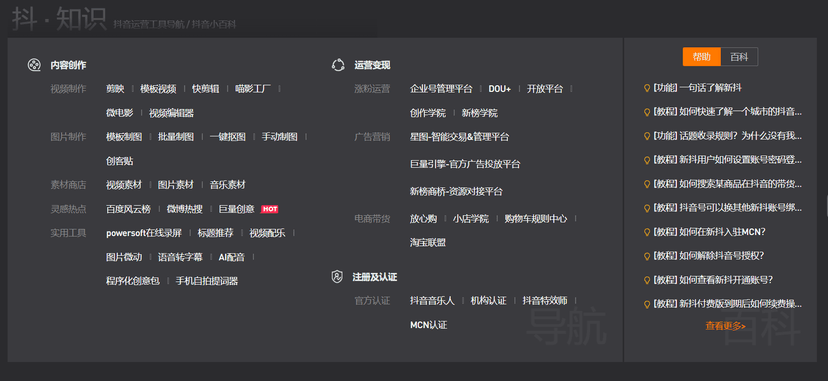Open 巨量引擎-官方广告投放平台 link
The image size is (828, 381).
click(x=465, y=164)
